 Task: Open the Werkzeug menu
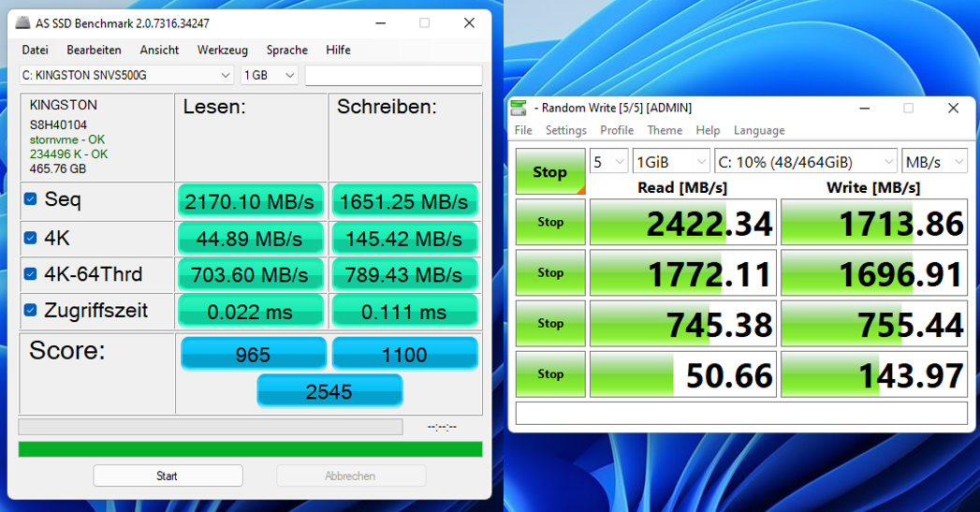click(223, 50)
